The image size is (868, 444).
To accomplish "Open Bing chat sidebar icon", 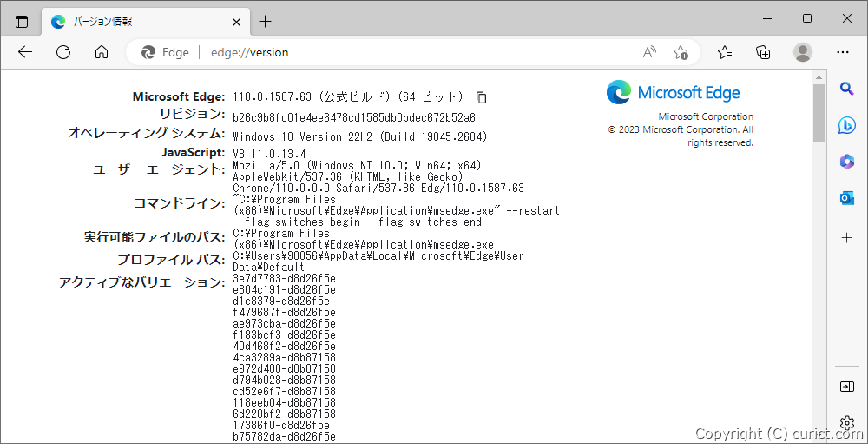I will click(846, 125).
